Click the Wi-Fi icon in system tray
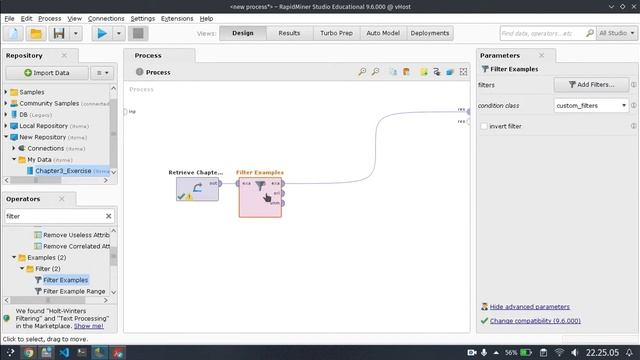The width and height of the screenshot is (640, 360). [559, 352]
